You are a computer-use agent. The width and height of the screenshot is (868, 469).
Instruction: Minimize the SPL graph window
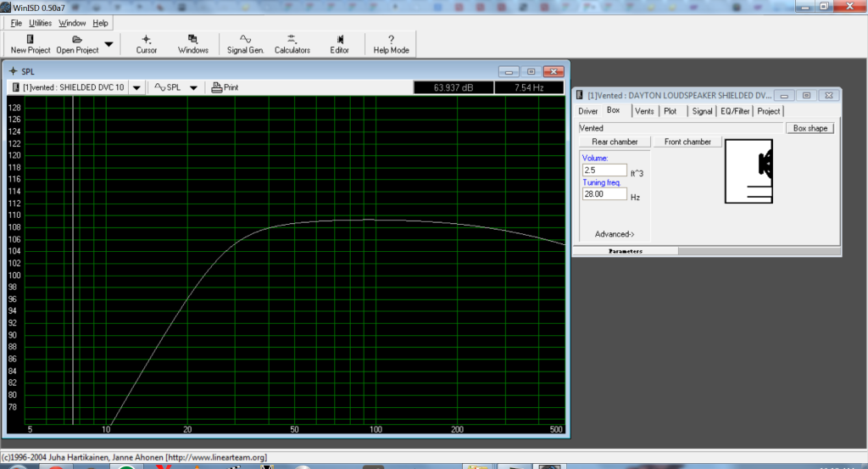tap(509, 71)
